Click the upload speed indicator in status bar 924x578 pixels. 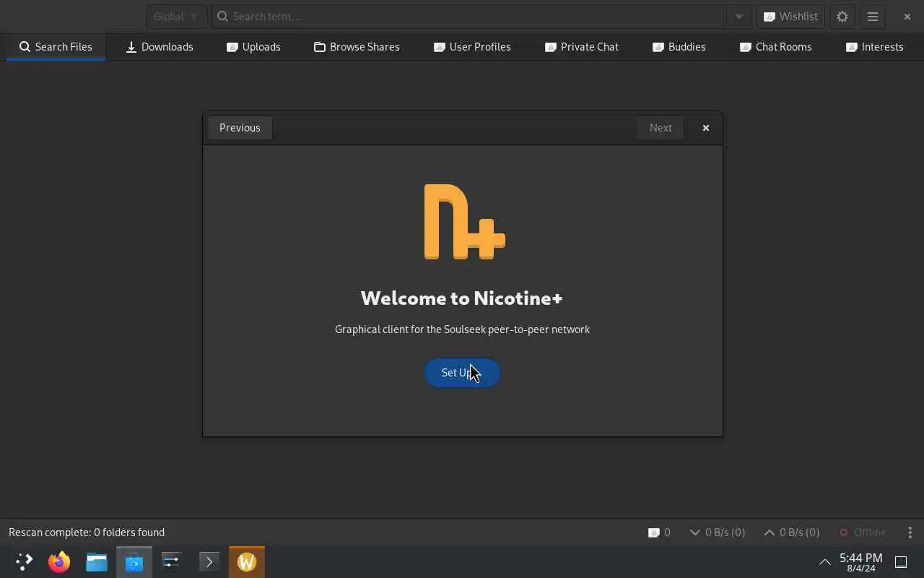tap(792, 532)
